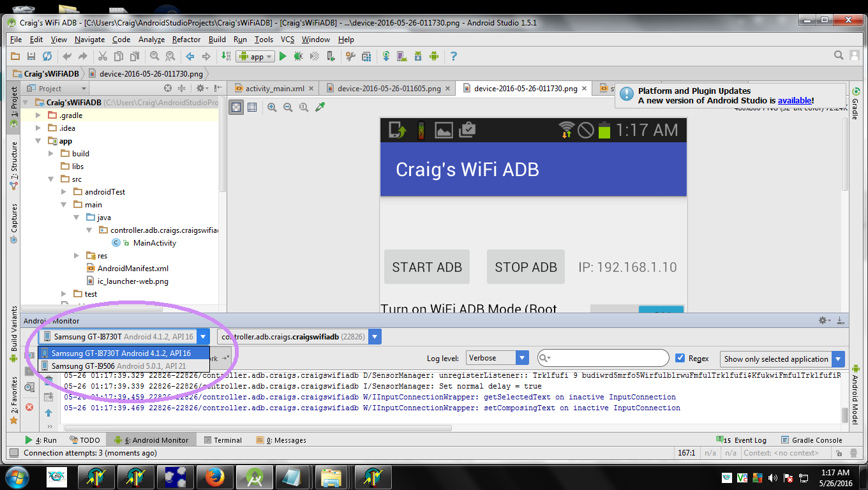
Task: Select ic_launcher-web.png in the project tree
Action: tap(133, 281)
